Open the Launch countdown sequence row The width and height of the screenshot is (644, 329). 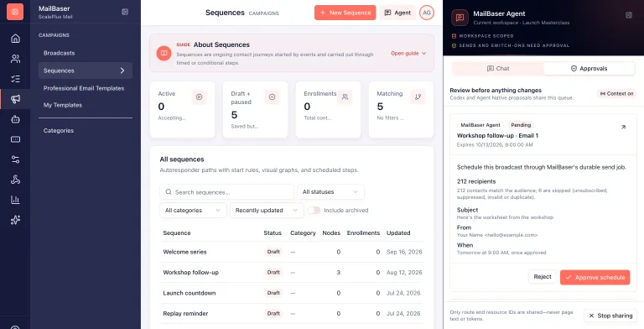pos(293,293)
